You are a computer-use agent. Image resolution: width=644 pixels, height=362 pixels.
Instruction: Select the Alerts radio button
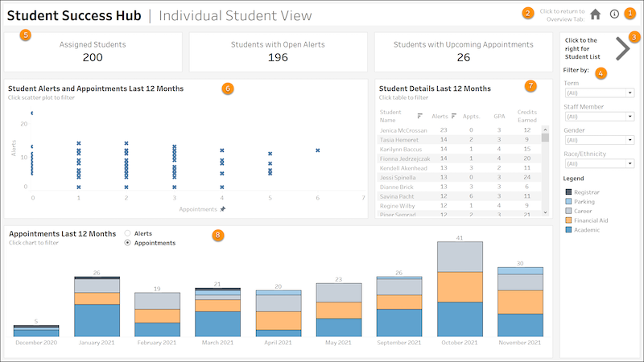coord(127,233)
